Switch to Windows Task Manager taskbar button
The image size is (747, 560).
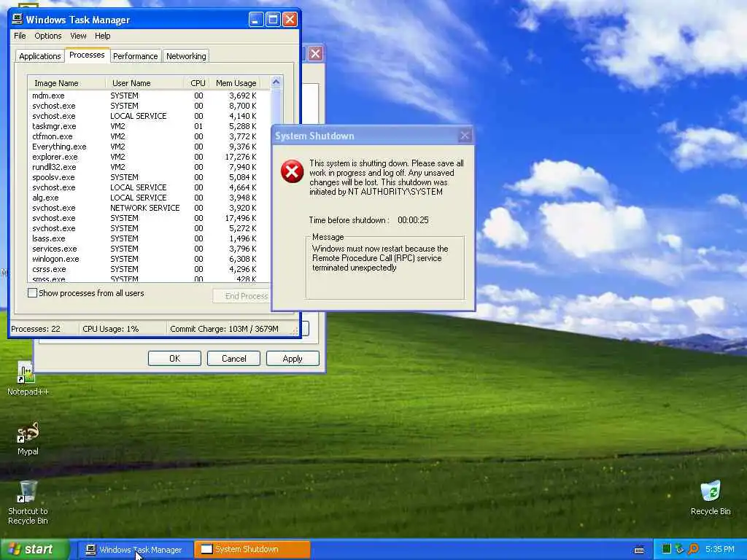(x=135, y=550)
